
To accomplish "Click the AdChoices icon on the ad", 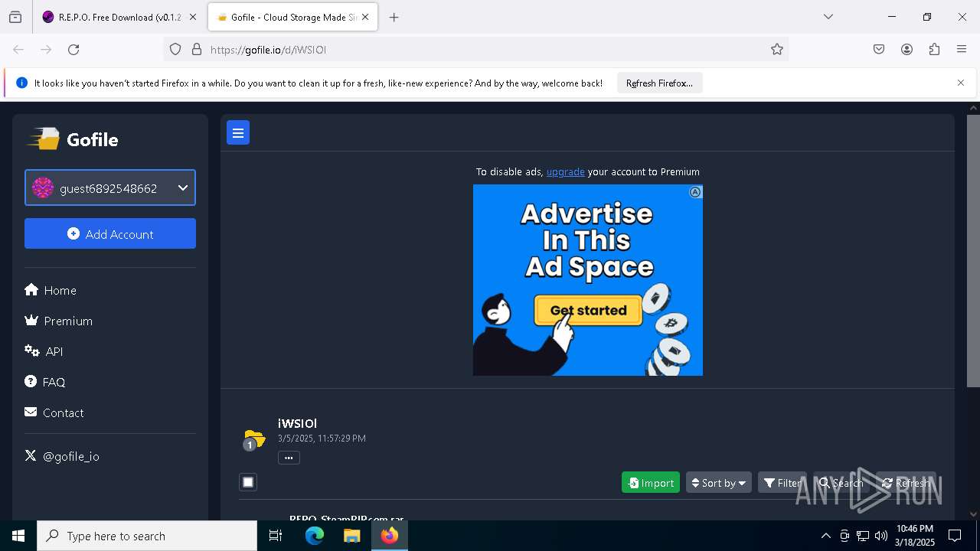I will coord(695,192).
